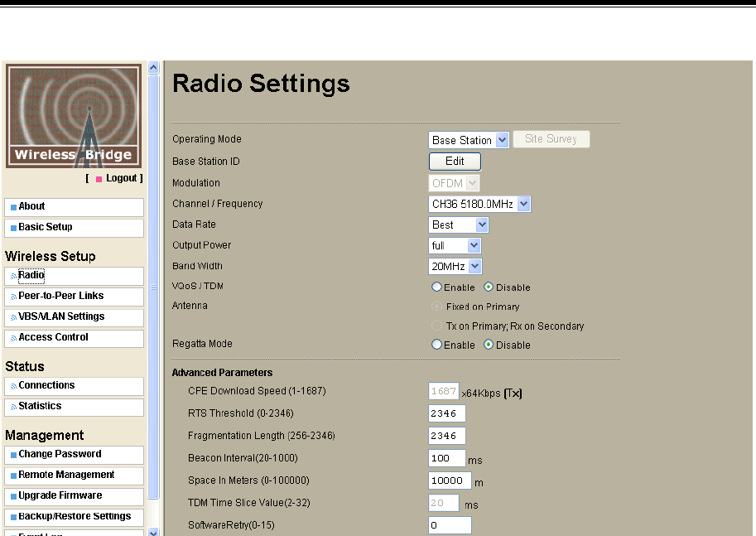Click the Fragmentation Length input field
756x536 pixels.
pos(447,436)
